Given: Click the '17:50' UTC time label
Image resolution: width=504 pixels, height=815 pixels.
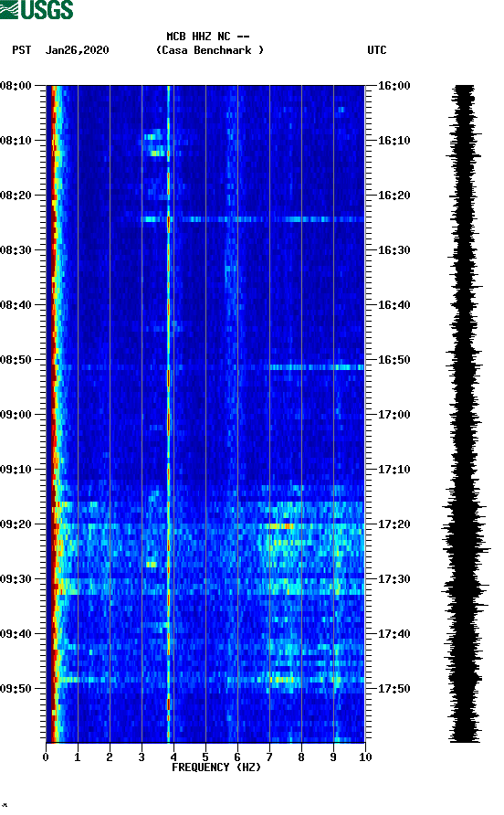Looking at the screenshot, I should (x=394, y=689).
